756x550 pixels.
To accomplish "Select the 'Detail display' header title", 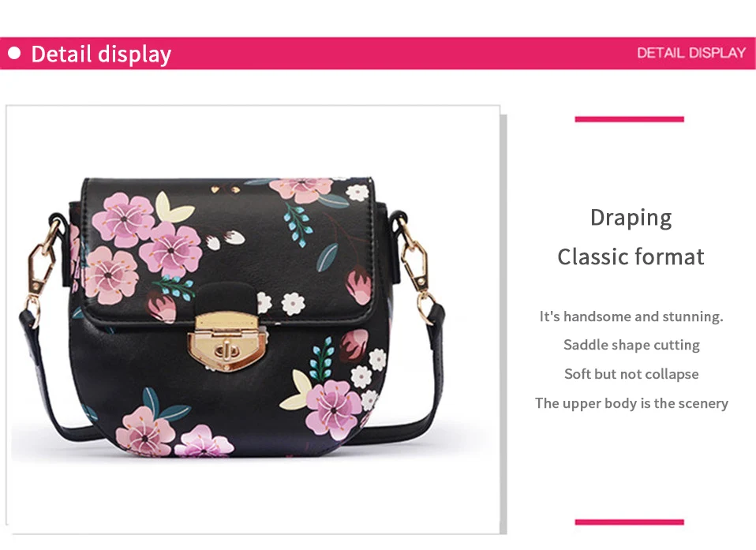I will tap(101, 54).
